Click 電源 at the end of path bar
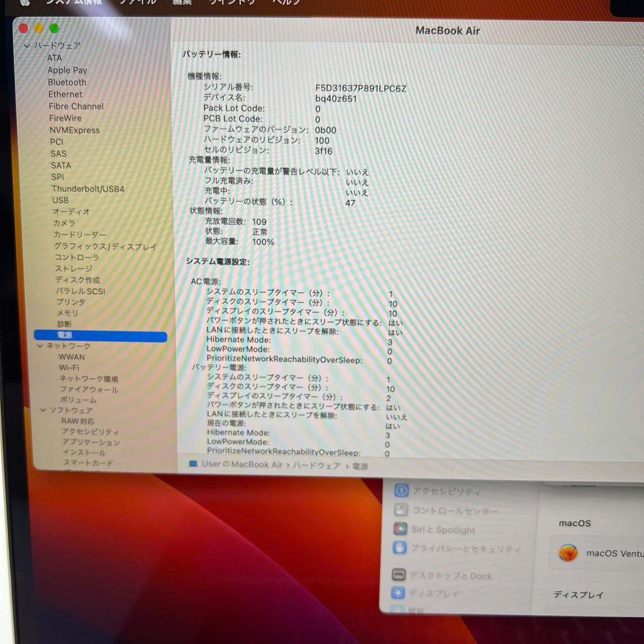644x644 pixels. coord(360,466)
